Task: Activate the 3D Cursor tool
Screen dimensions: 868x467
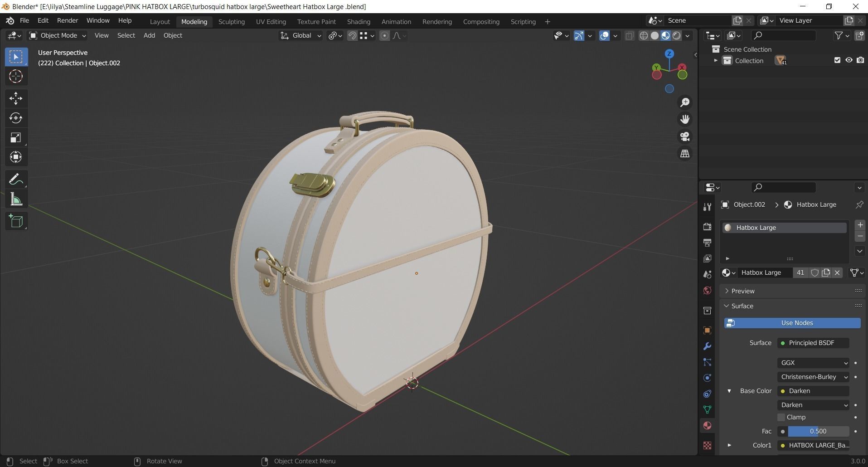Action: 16,76
